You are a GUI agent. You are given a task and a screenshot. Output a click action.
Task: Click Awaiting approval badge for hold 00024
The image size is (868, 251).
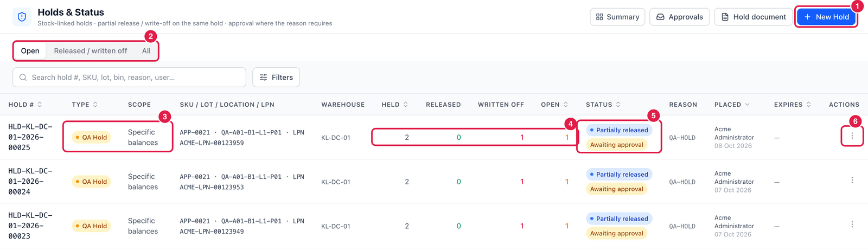[x=617, y=189]
